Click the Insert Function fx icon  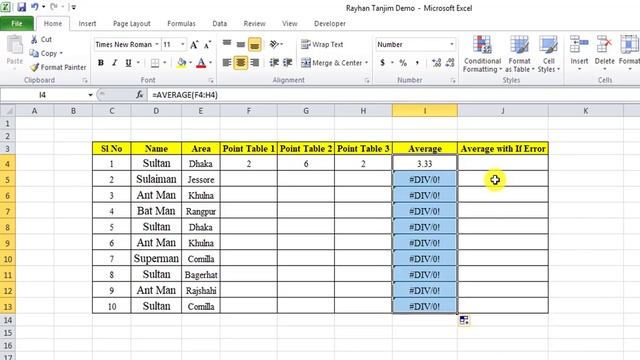(139, 95)
